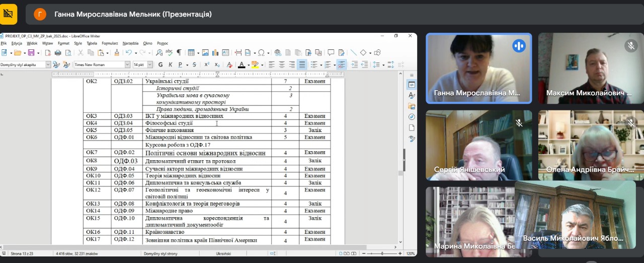Click the yellow highlighting color button

point(255,64)
